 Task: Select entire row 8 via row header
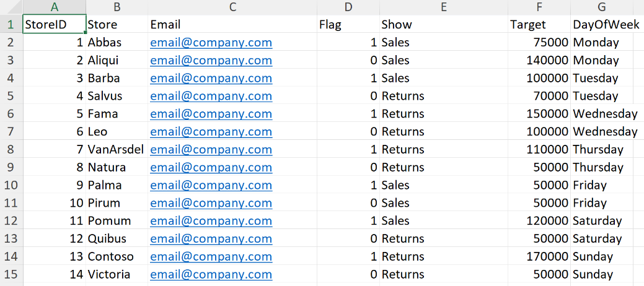11,149
